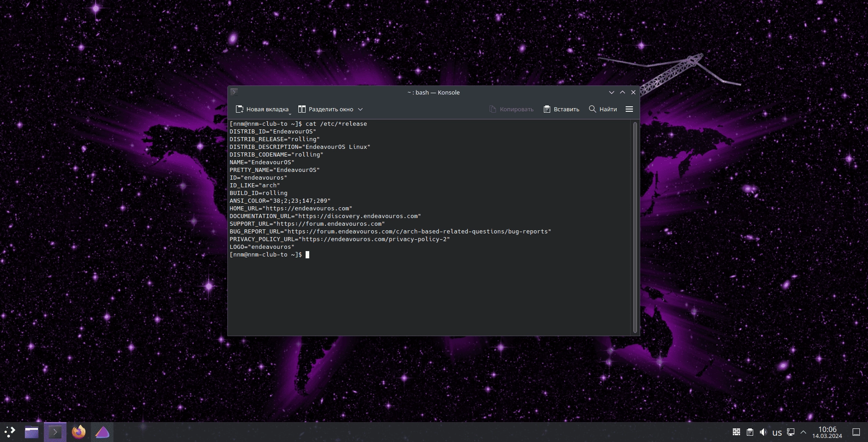868x442 pixels.
Task: Open the Konsole hamburger menu
Action: [629, 109]
